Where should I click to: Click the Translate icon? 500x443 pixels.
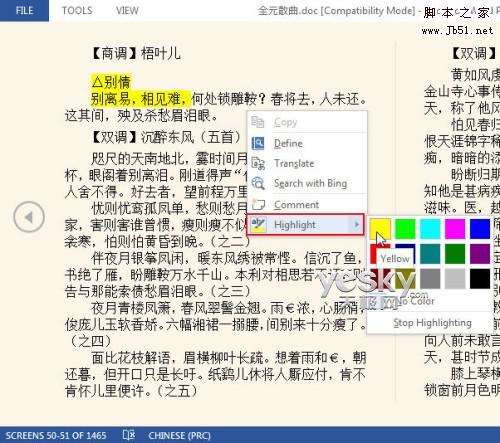258,163
